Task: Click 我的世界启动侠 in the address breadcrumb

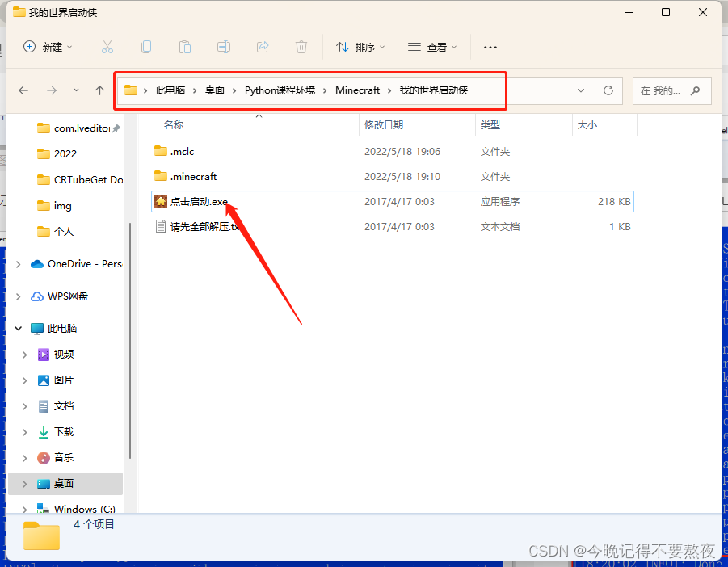Action: [x=434, y=90]
